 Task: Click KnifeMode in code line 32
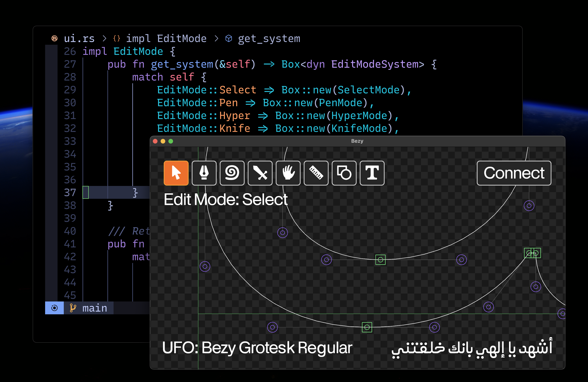[359, 129]
